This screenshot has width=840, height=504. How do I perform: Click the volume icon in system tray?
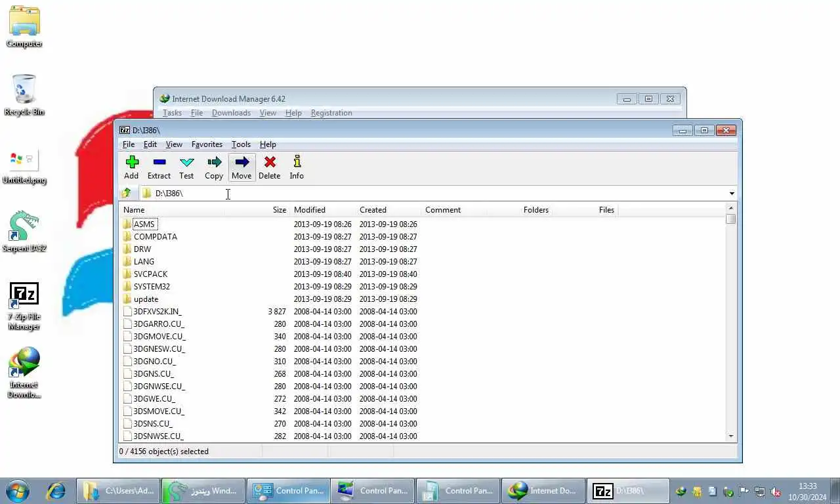pos(776,492)
